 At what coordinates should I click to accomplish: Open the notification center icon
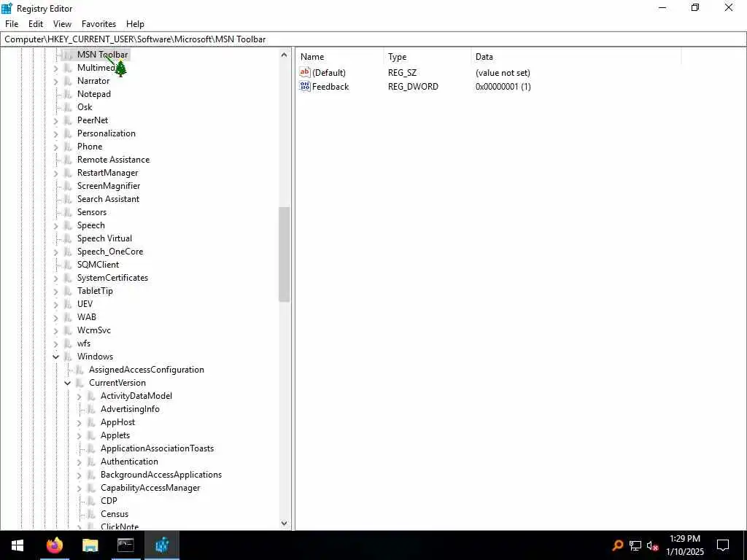point(723,545)
